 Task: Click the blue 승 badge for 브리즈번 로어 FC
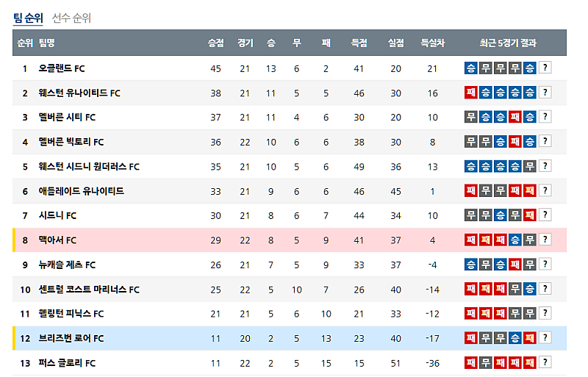click(x=515, y=338)
